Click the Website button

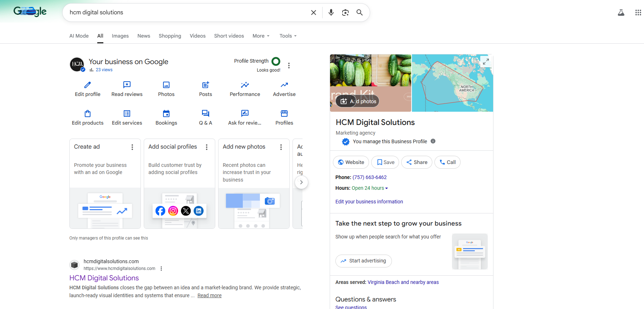click(351, 162)
